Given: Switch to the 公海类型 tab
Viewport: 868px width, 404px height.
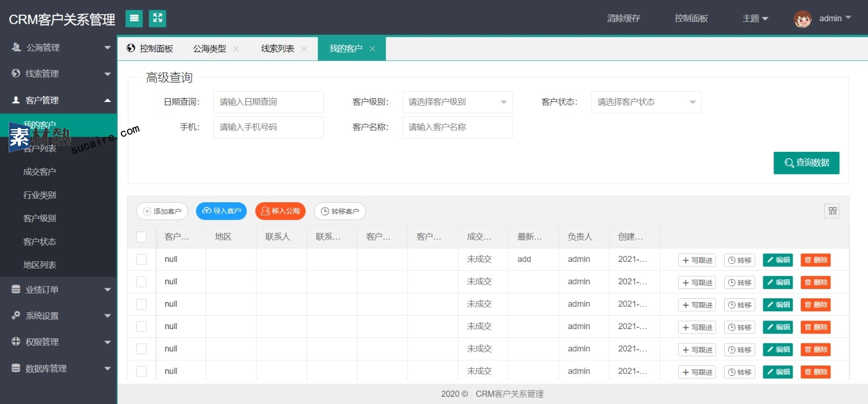Looking at the screenshot, I should click(x=209, y=49).
